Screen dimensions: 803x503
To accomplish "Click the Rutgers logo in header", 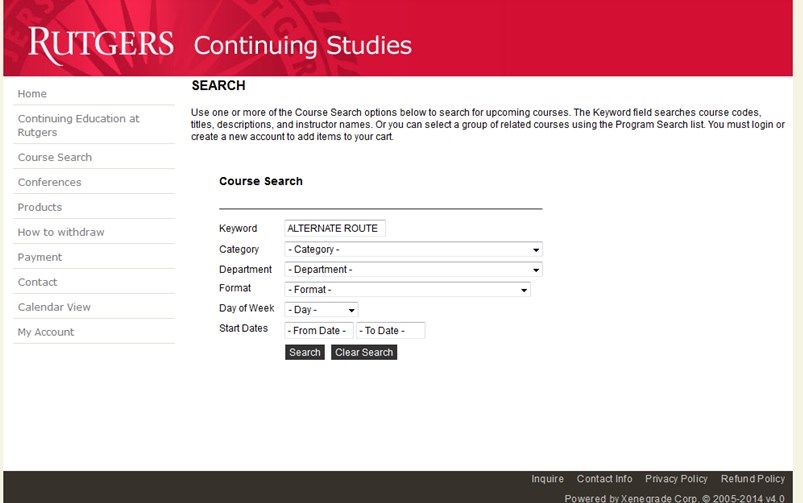I will coord(101,45).
